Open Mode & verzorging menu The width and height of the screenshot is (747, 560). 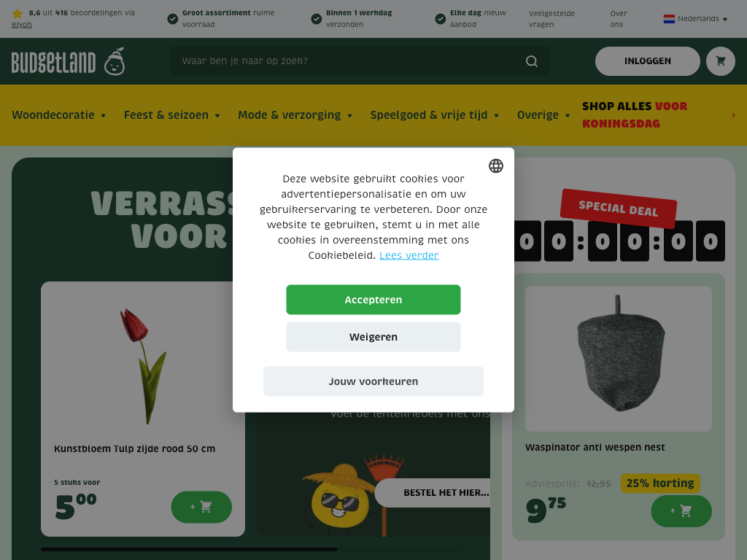(x=295, y=114)
